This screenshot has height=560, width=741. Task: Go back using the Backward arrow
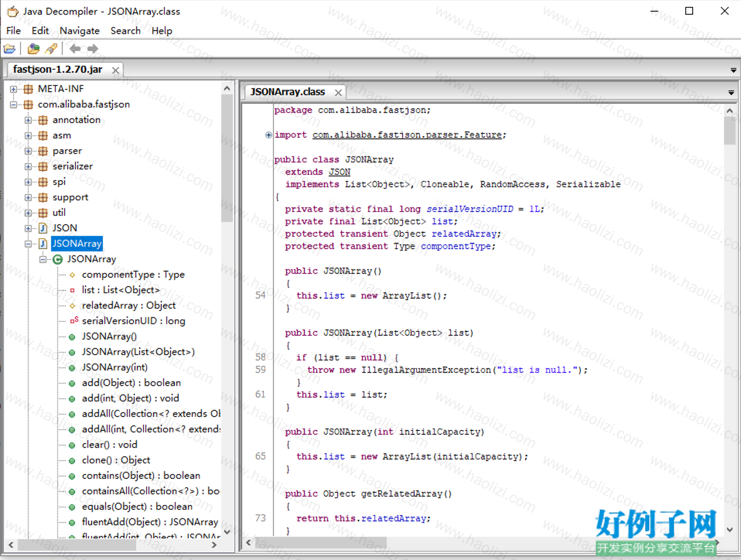(x=75, y=49)
